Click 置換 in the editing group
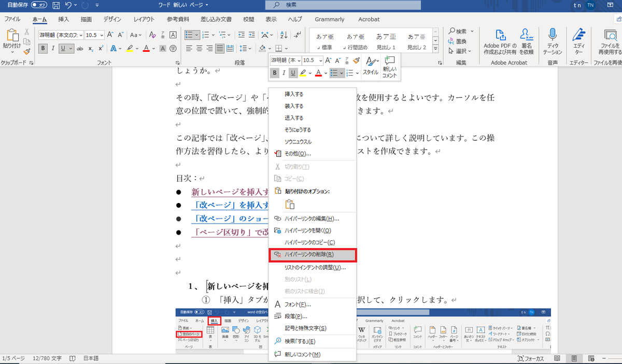 point(457,41)
